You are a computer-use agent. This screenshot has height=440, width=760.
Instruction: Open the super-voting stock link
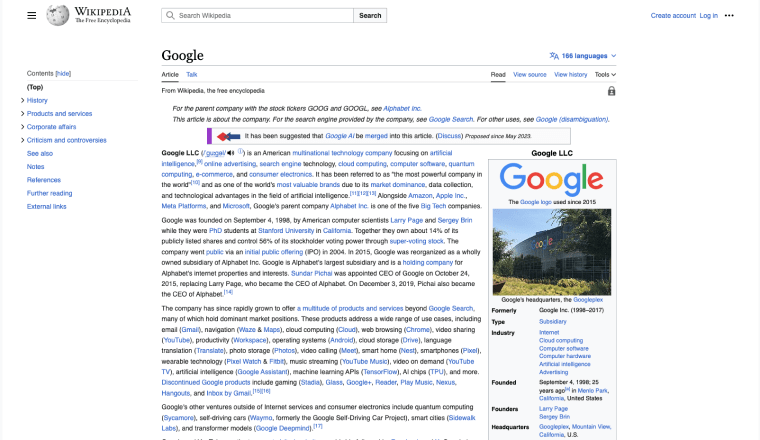pos(416,241)
